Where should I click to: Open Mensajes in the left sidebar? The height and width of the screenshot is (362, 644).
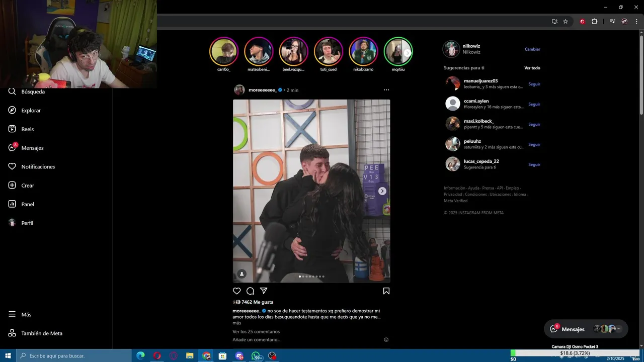(26, 148)
